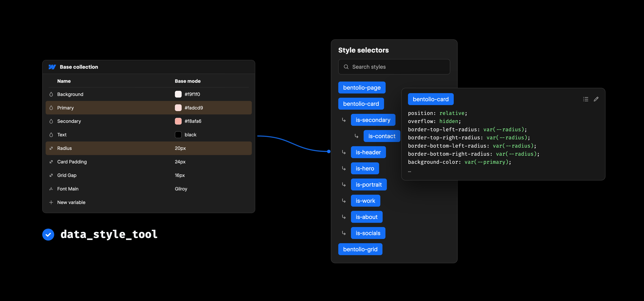Select the is-socials combo class
The image size is (644, 301).
pyautogui.click(x=368, y=233)
